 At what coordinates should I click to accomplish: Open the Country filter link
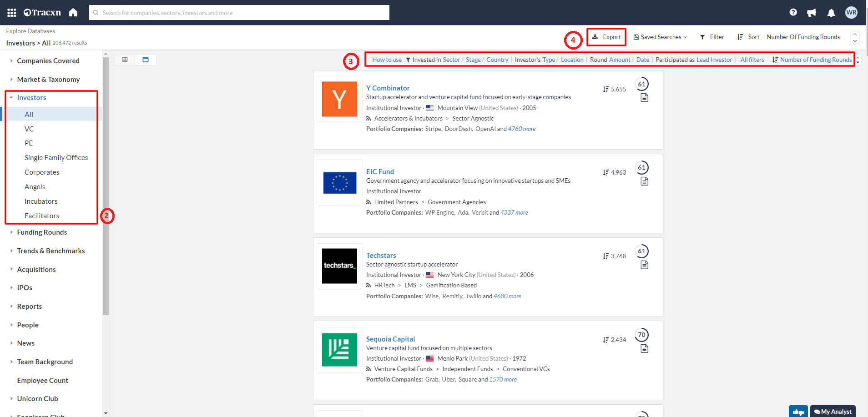click(497, 60)
